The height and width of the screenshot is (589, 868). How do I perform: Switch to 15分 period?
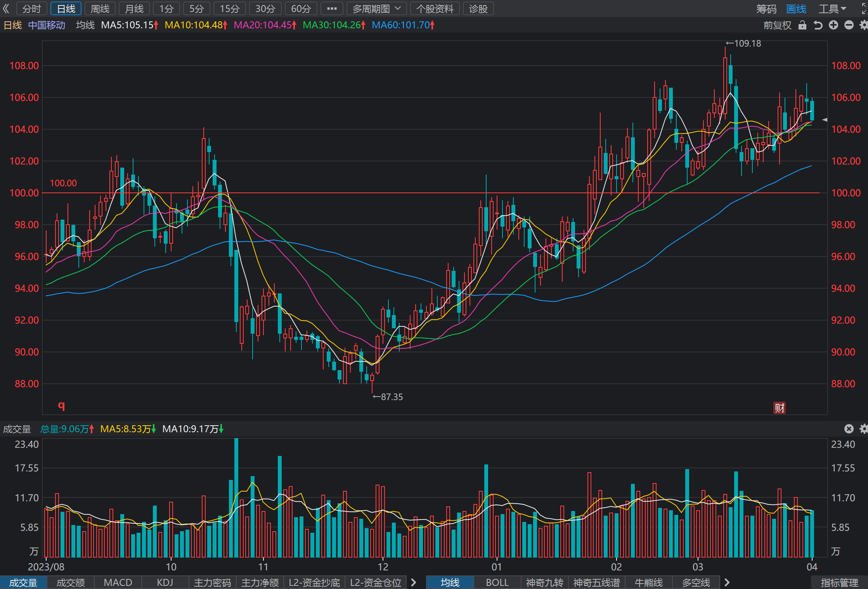pos(230,9)
